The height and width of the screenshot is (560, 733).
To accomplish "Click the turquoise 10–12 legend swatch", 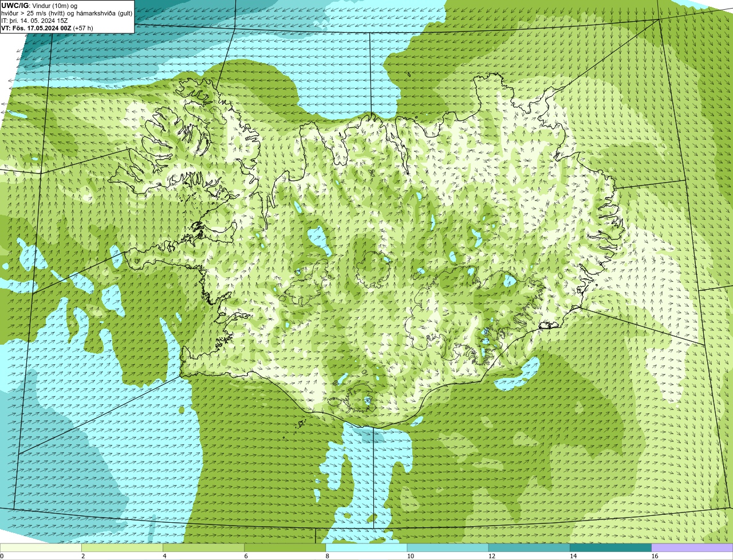I will (x=448, y=548).
